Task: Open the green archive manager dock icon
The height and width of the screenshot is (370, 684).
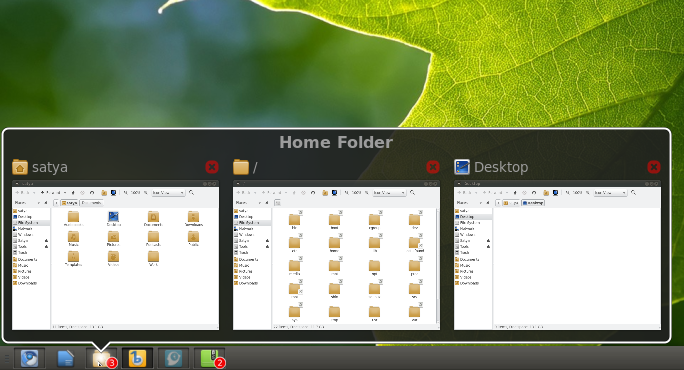Action: pyautogui.click(x=209, y=359)
